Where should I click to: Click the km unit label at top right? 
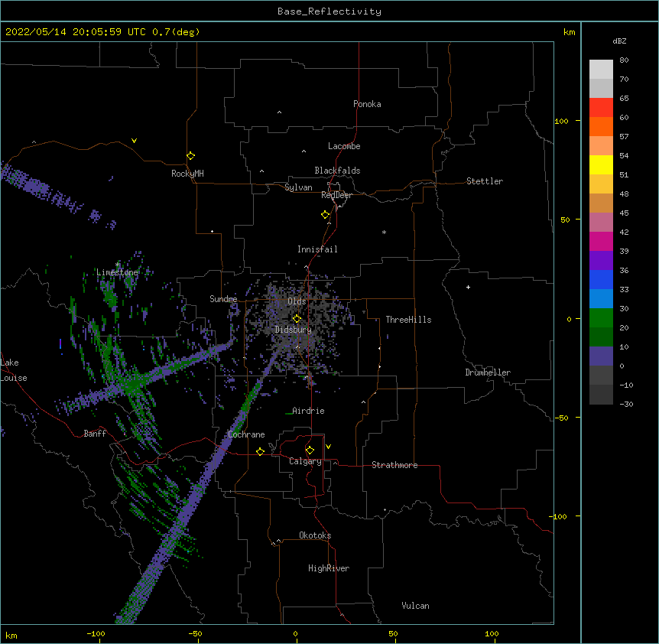569,32
